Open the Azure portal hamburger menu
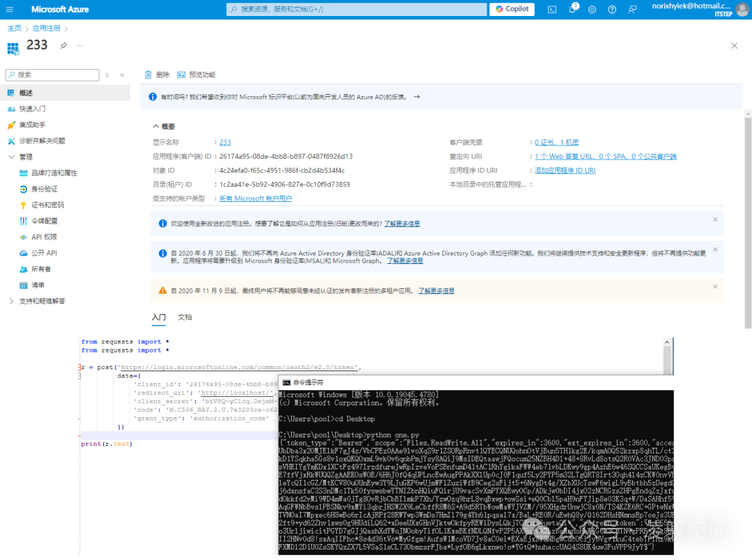Image resolution: width=752 pixels, height=560 pixels. pos(9,9)
